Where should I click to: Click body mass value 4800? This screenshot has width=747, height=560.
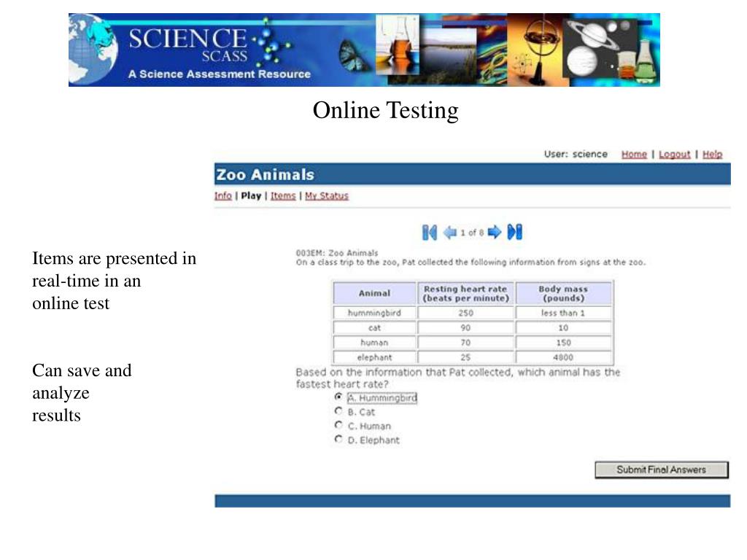563,357
